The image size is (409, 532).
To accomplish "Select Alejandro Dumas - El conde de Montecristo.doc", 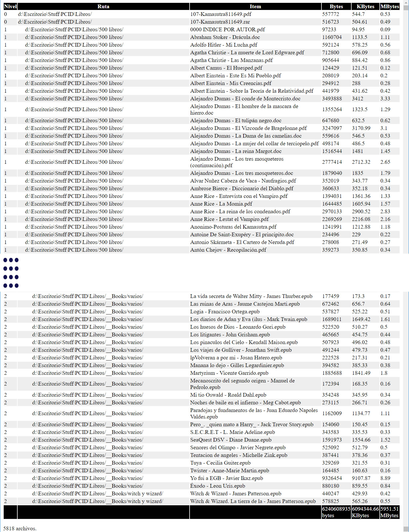I will [245, 99].
